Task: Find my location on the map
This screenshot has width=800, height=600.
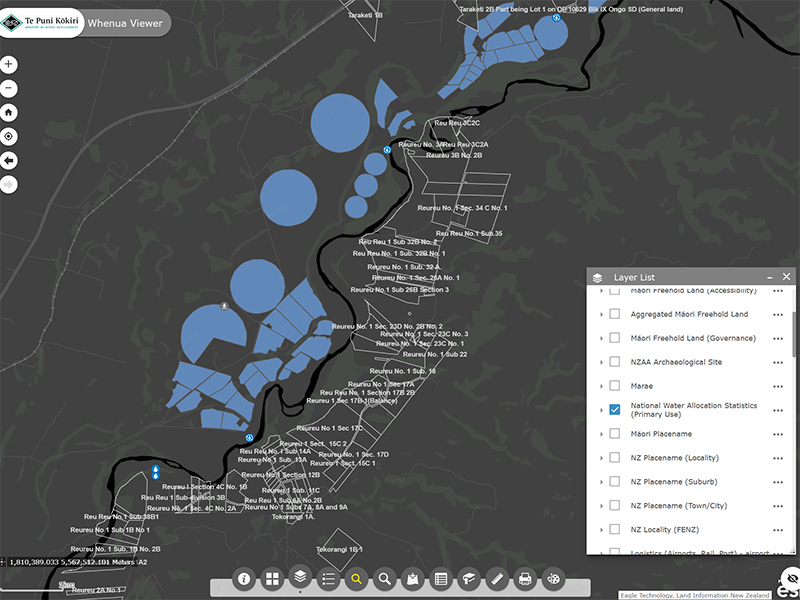Action: click(9, 136)
